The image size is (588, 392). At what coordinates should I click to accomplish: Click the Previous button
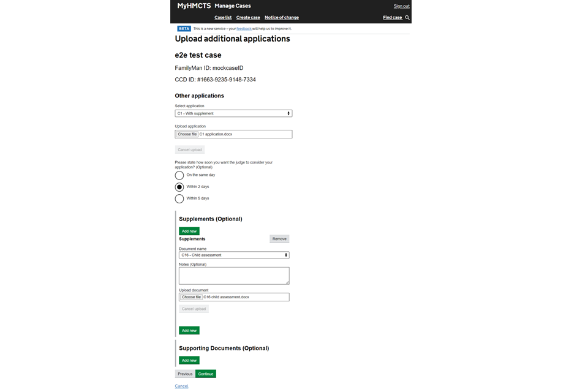pyautogui.click(x=185, y=374)
